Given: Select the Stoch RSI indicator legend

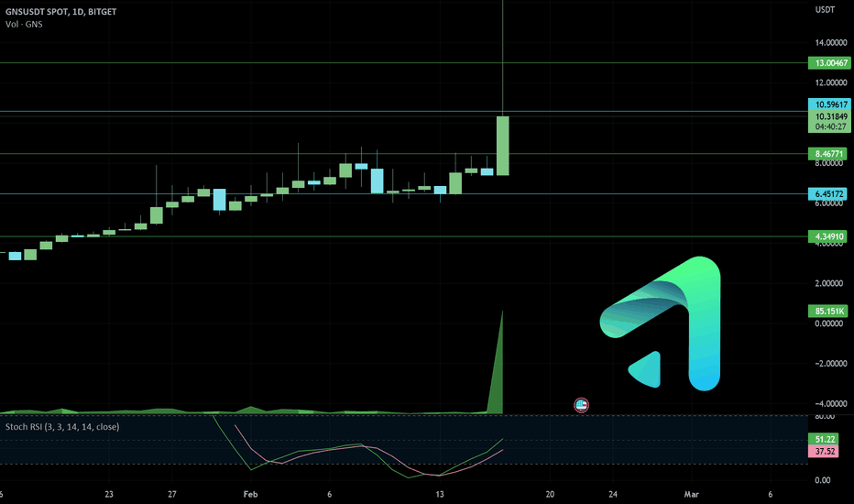Looking at the screenshot, I should pyautogui.click(x=62, y=427).
